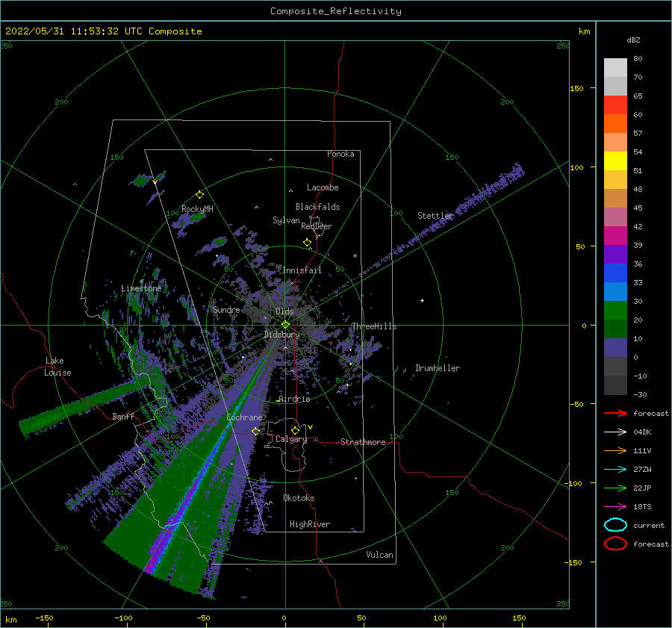Click the Banff label

pyautogui.click(x=123, y=416)
